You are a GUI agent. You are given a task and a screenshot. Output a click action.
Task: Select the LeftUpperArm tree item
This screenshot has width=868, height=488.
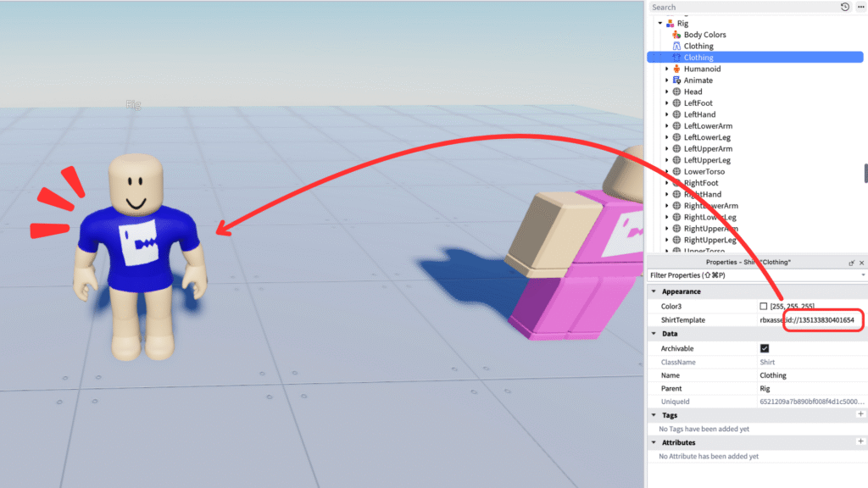708,148
